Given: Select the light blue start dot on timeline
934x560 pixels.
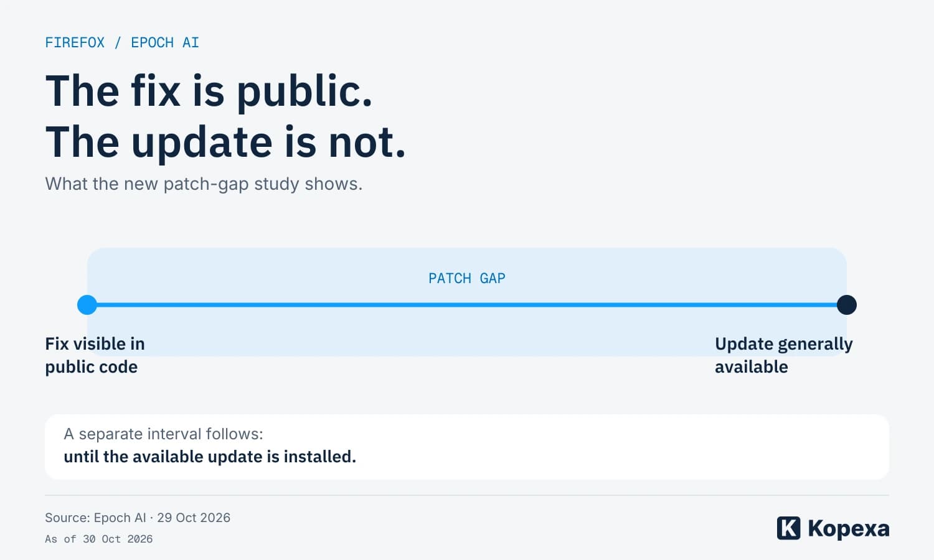Looking at the screenshot, I should click(87, 305).
